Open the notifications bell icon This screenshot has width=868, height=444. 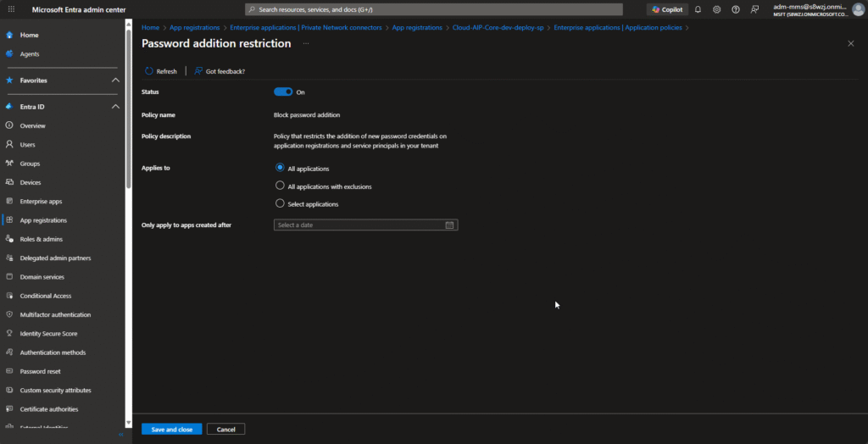(x=698, y=9)
